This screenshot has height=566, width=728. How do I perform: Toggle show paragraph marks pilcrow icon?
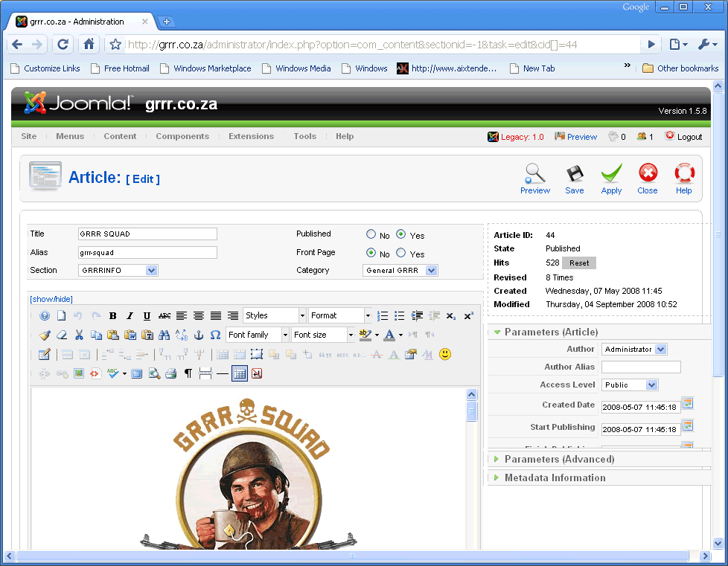point(188,373)
